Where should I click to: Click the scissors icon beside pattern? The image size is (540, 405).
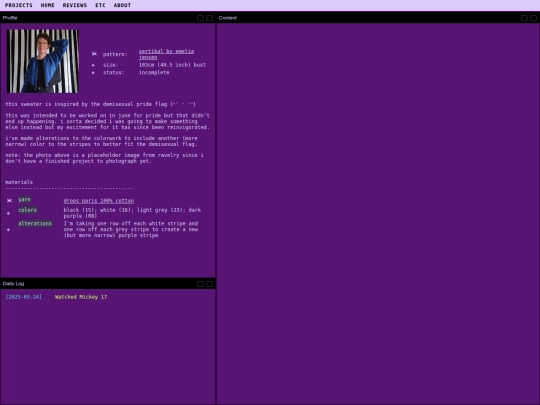click(x=94, y=54)
